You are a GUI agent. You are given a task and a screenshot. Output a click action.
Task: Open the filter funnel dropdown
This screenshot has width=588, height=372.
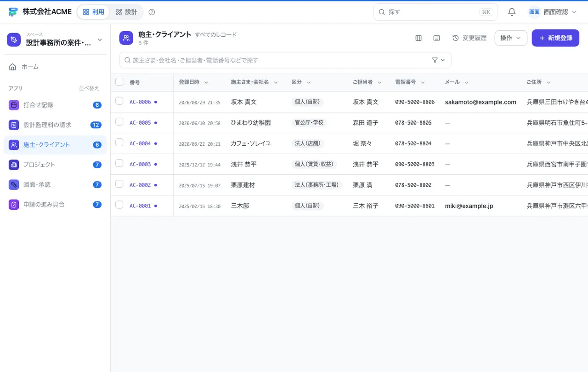439,60
